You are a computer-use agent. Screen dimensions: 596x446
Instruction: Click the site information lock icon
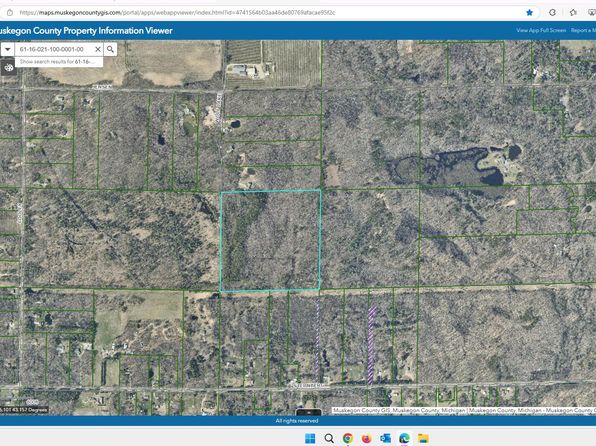pyautogui.click(x=10, y=13)
